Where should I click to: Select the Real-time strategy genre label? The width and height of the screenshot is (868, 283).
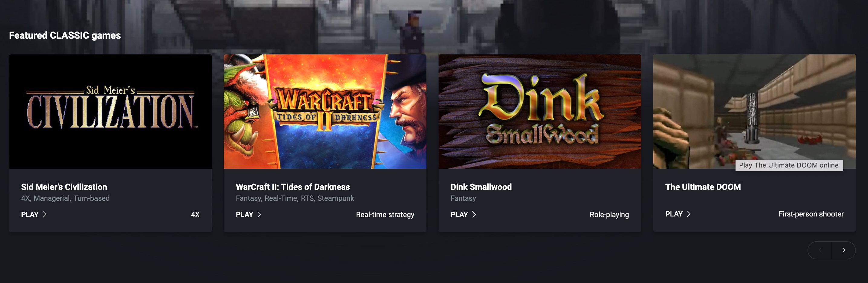tap(385, 214)
